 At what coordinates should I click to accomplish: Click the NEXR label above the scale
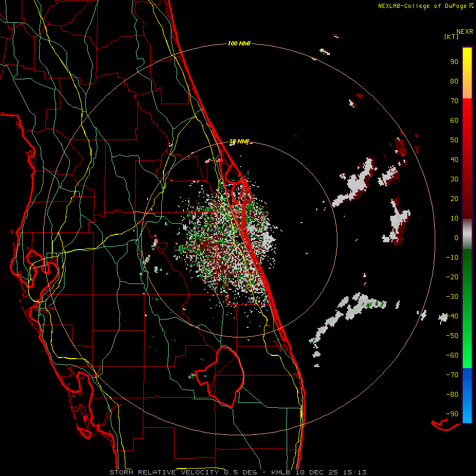coord(464,32)
